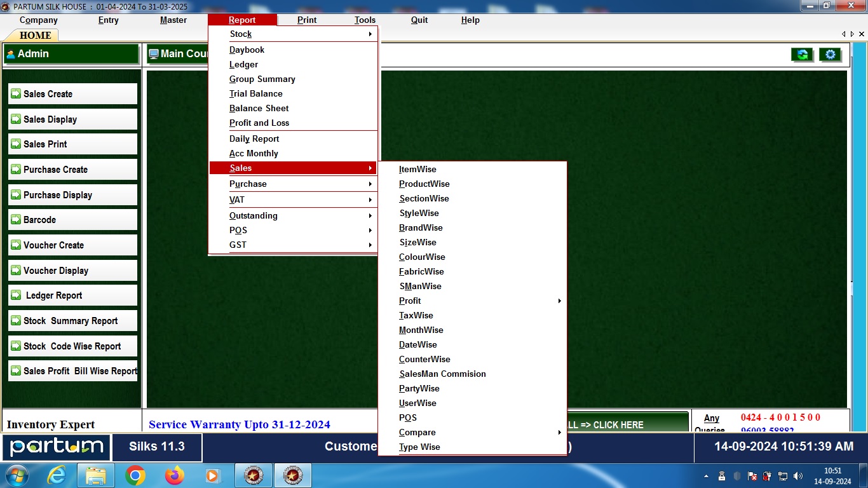Expand the Compare submenu under Sales

tap(559, 432)
